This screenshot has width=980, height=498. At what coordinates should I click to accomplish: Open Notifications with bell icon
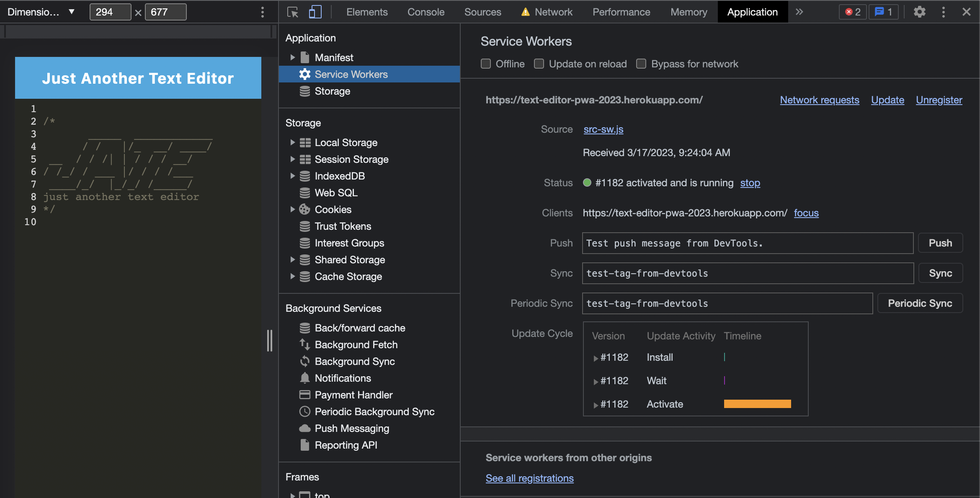343,378
